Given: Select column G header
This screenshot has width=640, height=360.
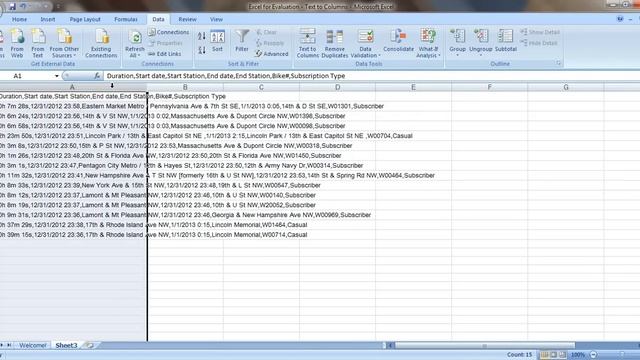Looking at the screenshot, I should pyautogui.click(x=566, y=87).
